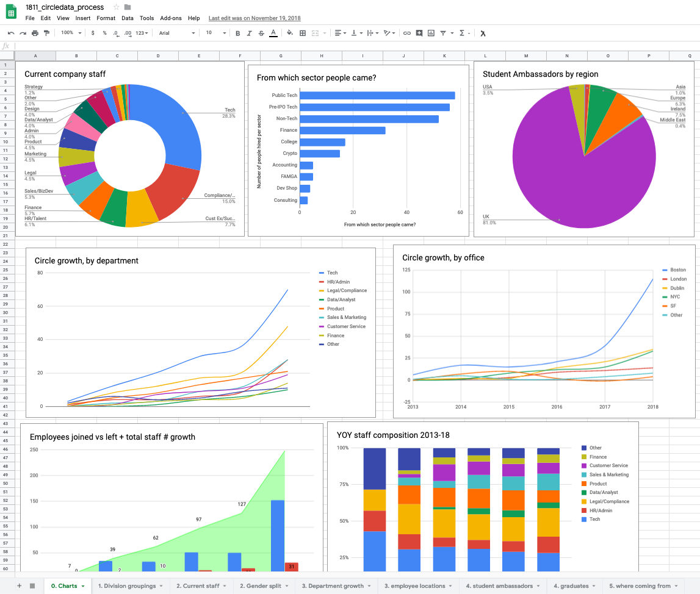The width and height of the screenshot is (700, 594).
Task: Toggle bold formatting
Action: coord(237,33)
